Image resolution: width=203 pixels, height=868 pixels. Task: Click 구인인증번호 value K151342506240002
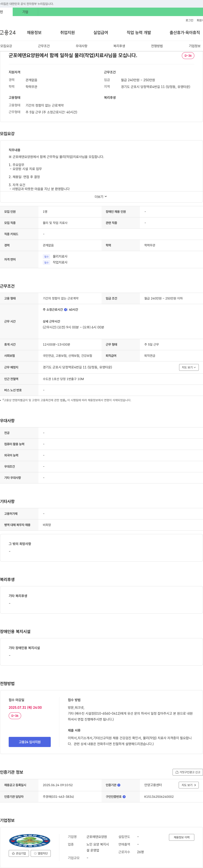pos(159,797)
